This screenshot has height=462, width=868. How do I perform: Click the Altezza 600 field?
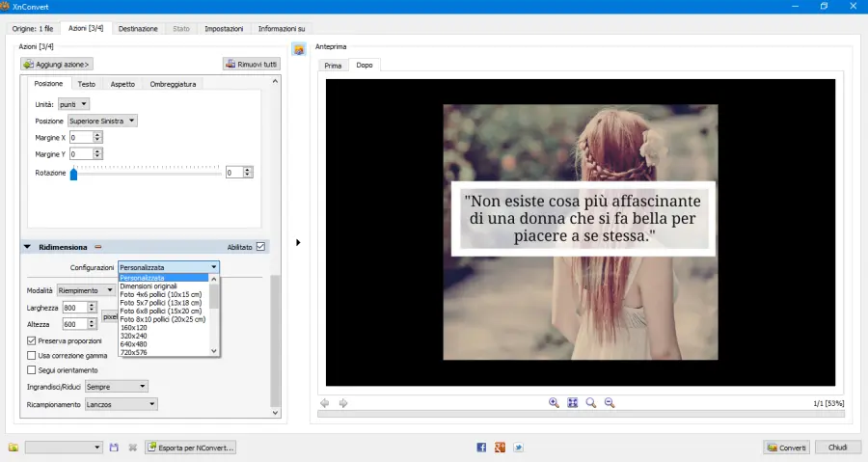pos(74,324)
